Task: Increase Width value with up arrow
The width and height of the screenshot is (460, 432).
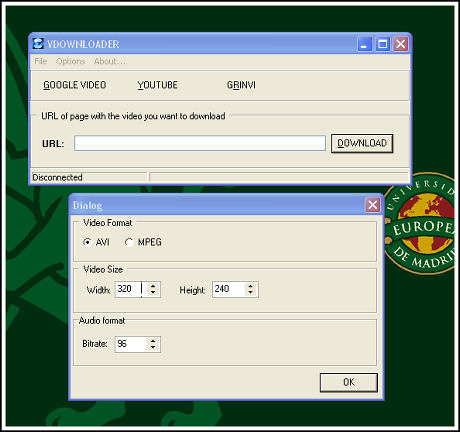Action: tap(153, 286)
